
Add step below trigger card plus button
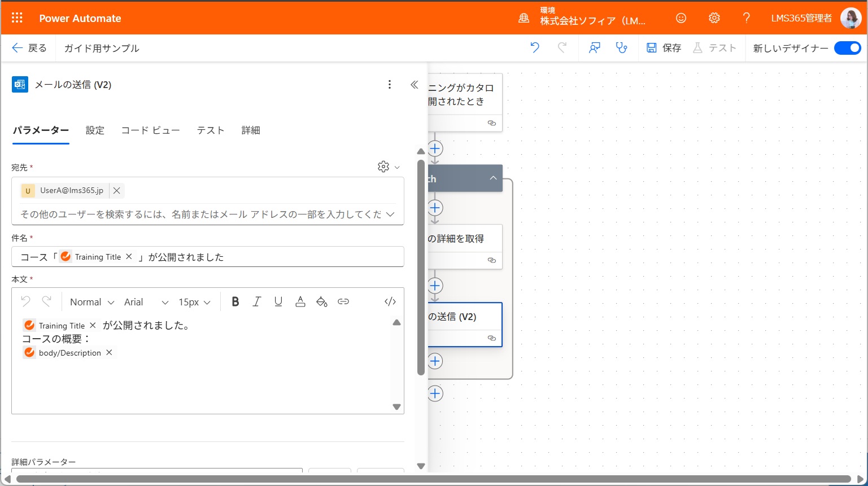click(435, 148)
